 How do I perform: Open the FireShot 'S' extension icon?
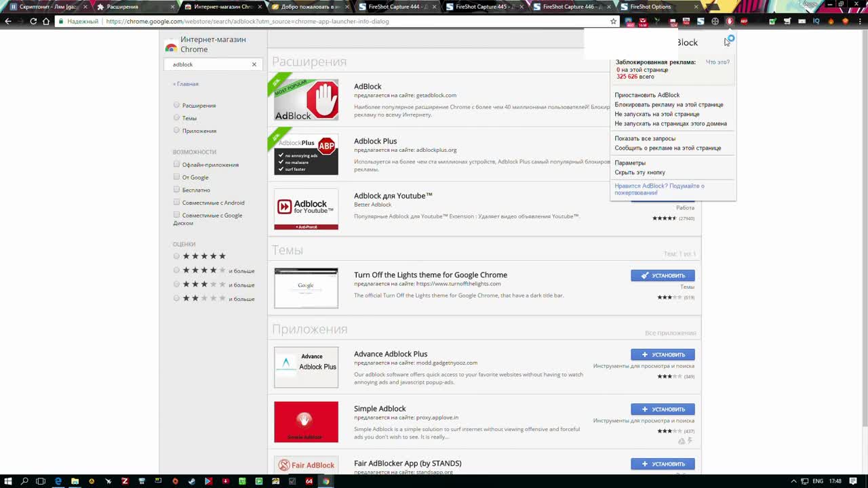coord(701,22)
